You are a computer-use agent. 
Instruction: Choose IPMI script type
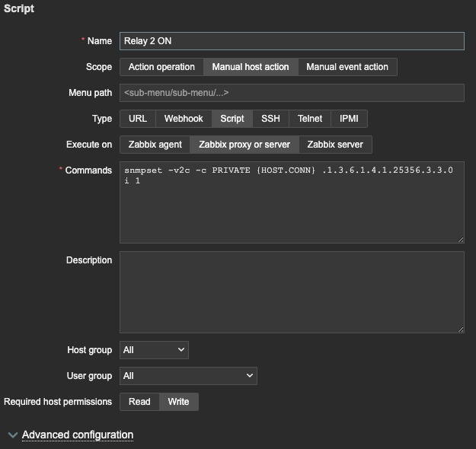pyautogui.click(x=350, y=119)
